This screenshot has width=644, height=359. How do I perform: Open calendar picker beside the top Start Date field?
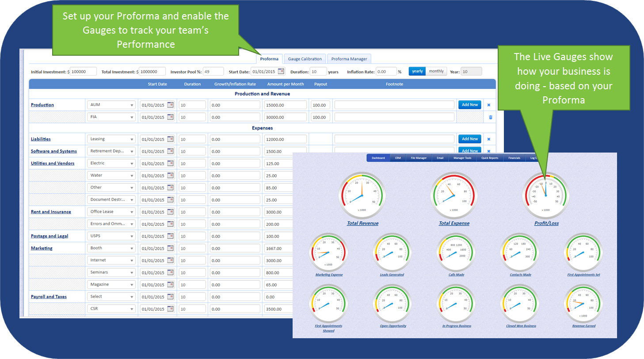coord(281,71)
